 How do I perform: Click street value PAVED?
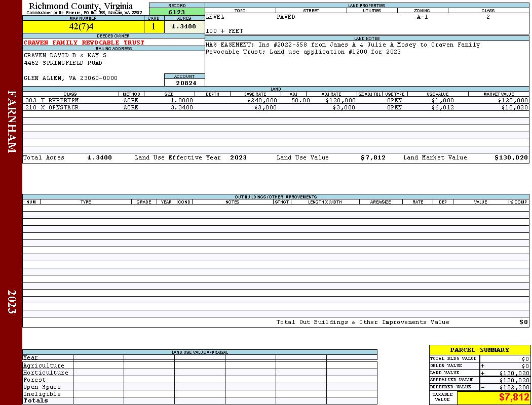tap(286, 17)
